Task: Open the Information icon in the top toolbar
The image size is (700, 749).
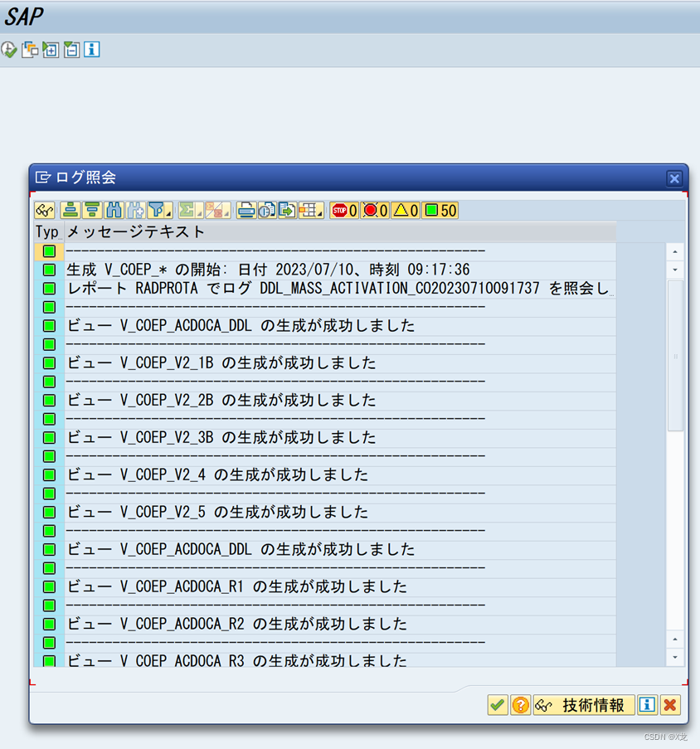Action: coord(91,50)
